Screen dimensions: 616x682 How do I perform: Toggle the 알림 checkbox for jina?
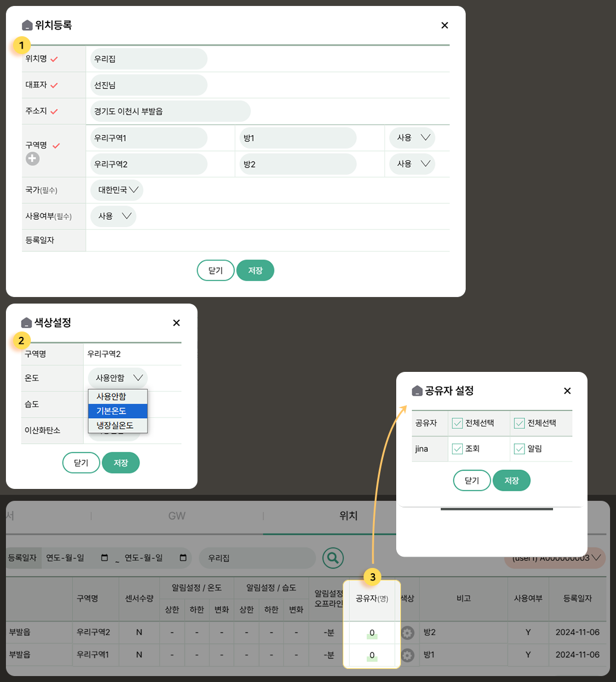click(x=519, y=449)
